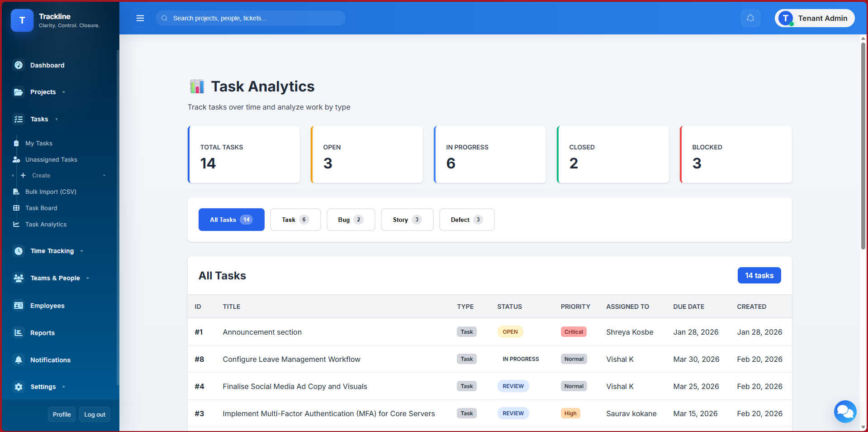Toggle the hamburger sidebar menu icon
Screen dimensions: 868x432
[140, 18]
